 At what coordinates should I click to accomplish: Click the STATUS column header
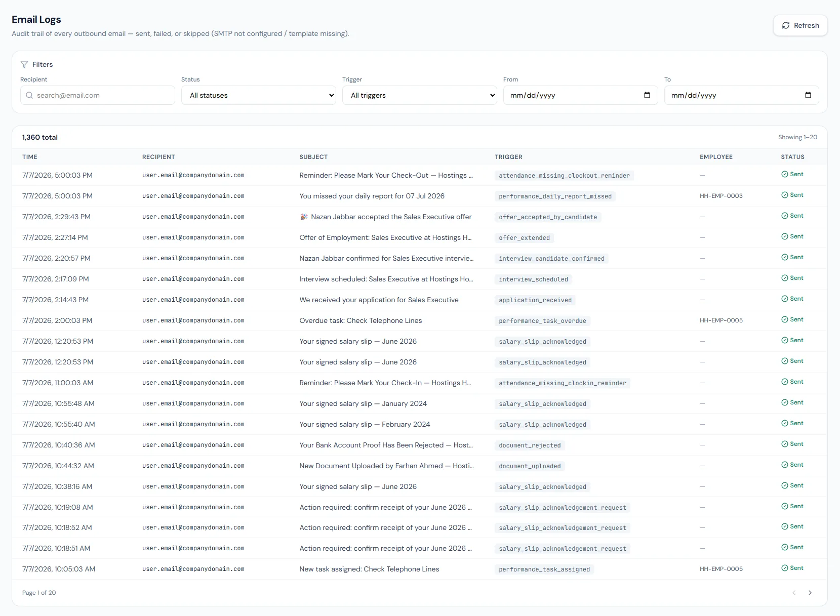pyautogui.click(x=792, y=157)
